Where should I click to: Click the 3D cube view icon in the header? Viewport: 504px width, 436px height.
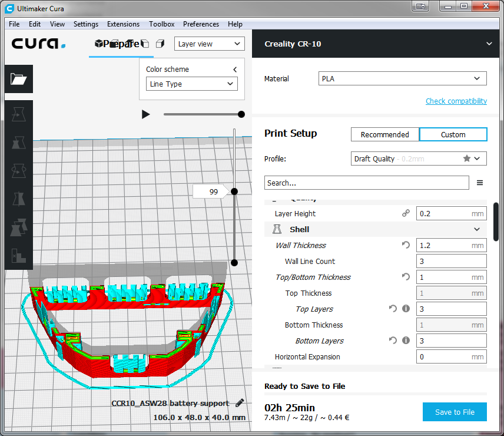tap(99, 44)
